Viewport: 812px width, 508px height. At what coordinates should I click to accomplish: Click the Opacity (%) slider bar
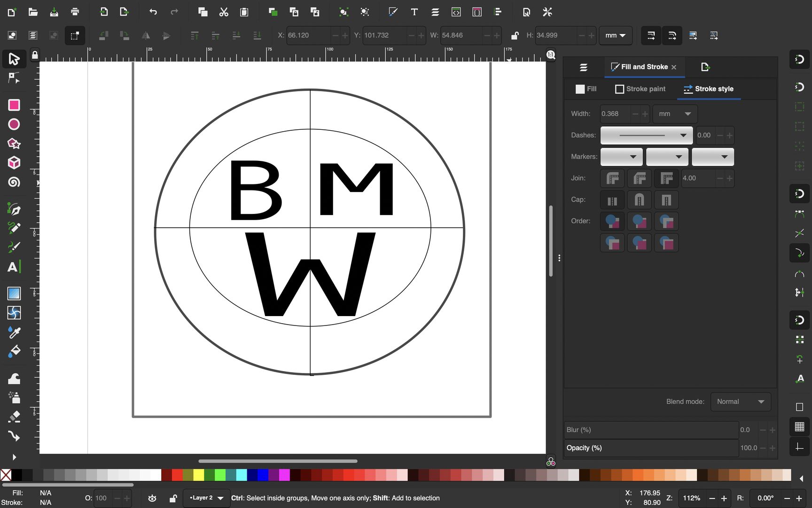coord(651,448)
